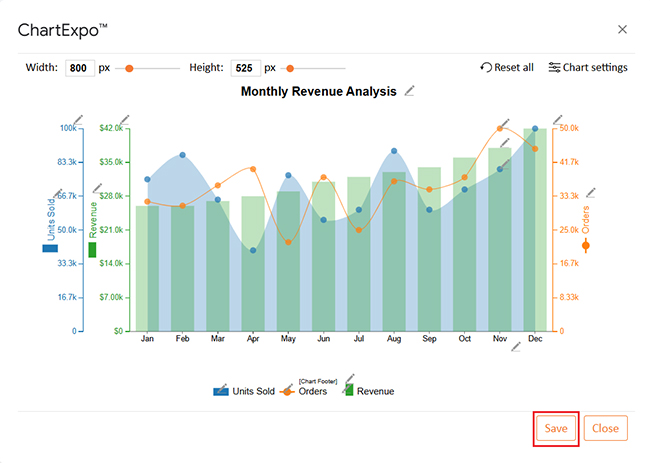Click the Height slider handle
This screenshot has width=650, height=463.
(x=290, y=68)
